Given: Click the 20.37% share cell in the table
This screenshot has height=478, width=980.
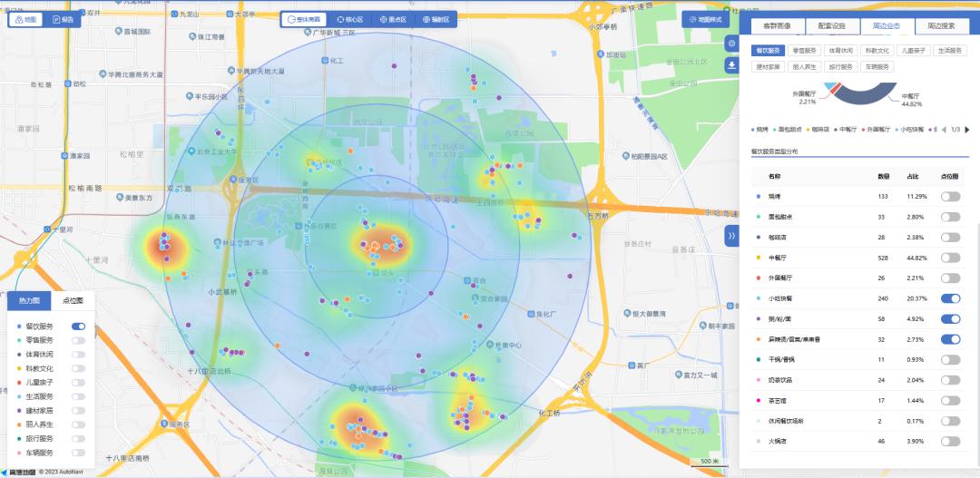Looking at the screenshot, I should click(916, 298).
